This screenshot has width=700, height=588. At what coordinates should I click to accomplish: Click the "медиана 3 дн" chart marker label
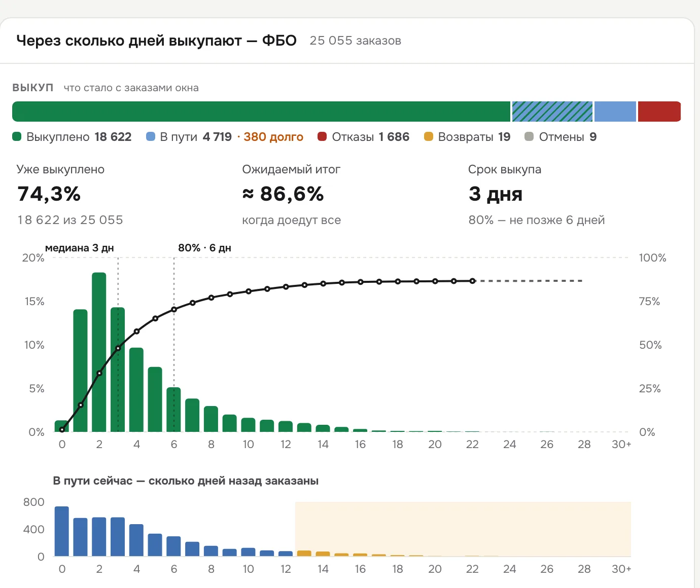[x=80, y=248]
